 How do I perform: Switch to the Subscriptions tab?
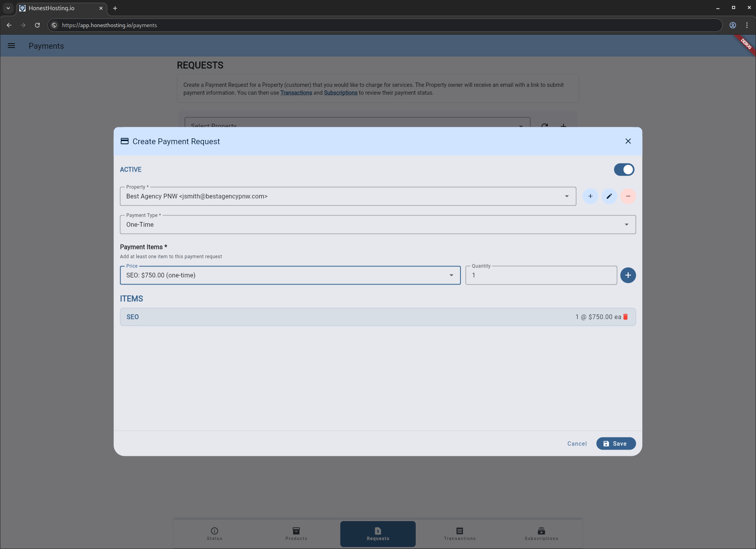point(541,534)
